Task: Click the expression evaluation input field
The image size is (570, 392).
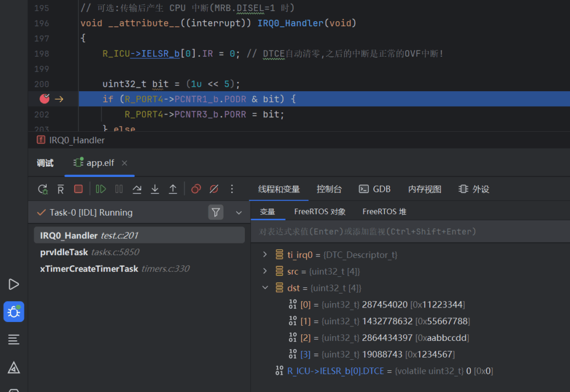Action: click(410, 231)
